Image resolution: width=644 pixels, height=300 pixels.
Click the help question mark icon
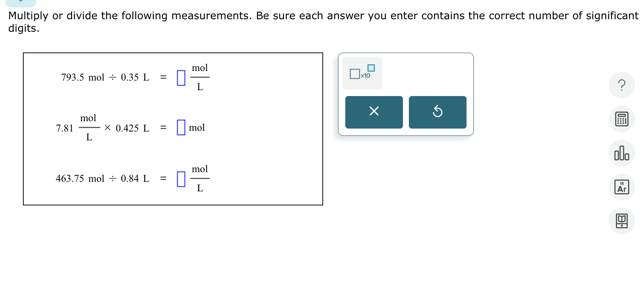pyautogui.click(x=621, y=85)
